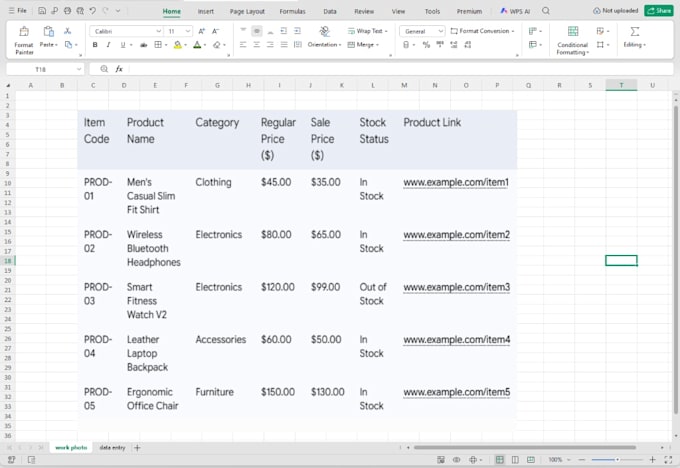Open the Name Box dropdown showing T18
This screenshot has width=680, height=468.
click(x=79, y=69)
